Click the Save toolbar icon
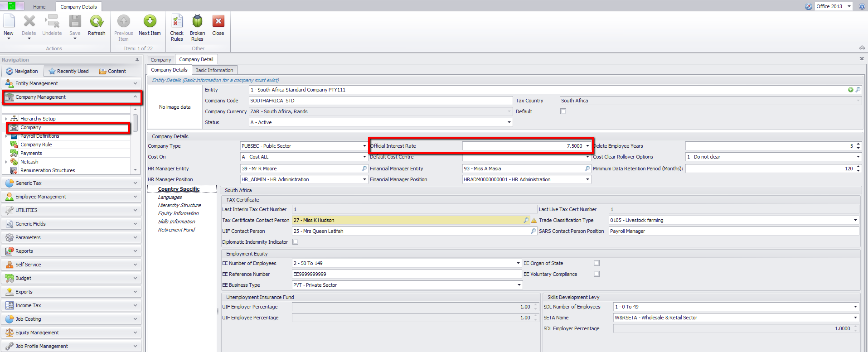 pos(75,21)
